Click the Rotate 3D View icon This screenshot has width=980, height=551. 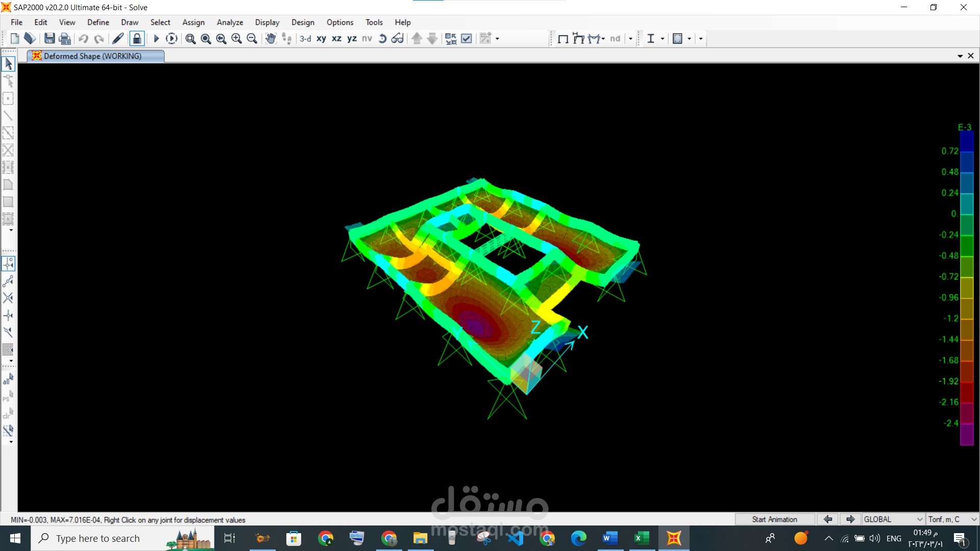pos(382,39)
